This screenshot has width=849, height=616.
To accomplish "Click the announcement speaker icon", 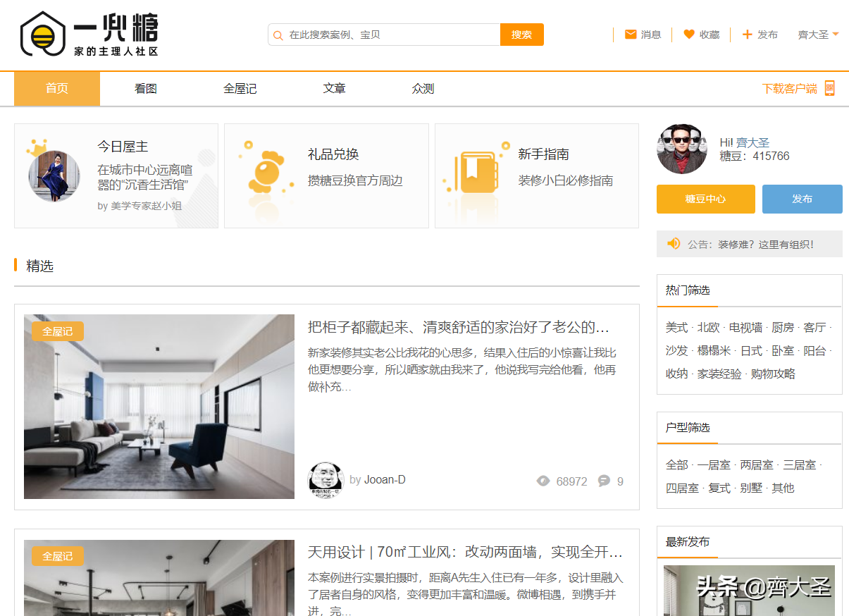I will (x=674, y=244).
